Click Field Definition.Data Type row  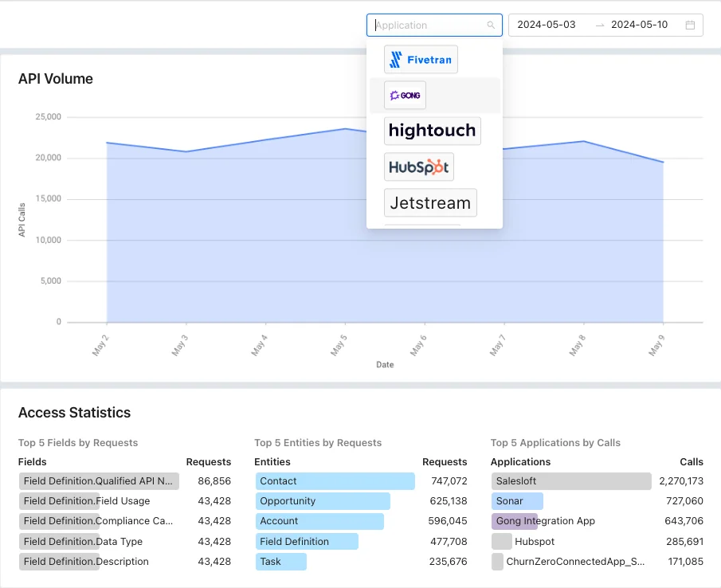[x=124, y=542]
